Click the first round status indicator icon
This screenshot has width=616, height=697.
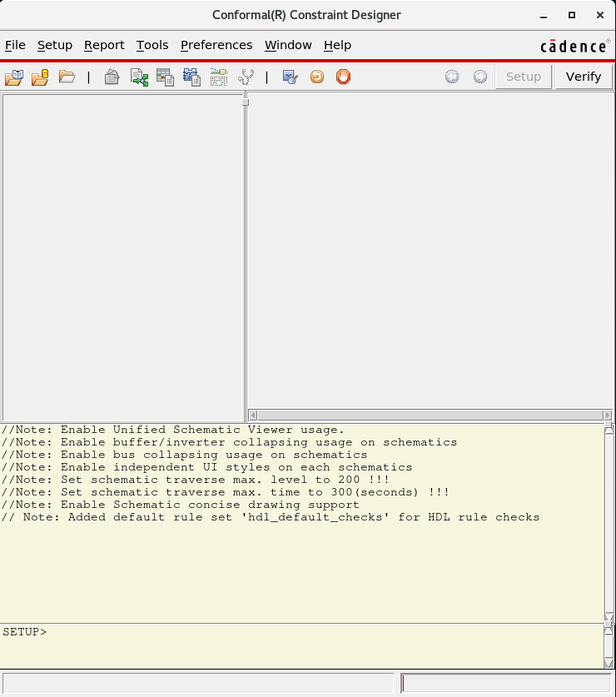(x=452, y=77)
